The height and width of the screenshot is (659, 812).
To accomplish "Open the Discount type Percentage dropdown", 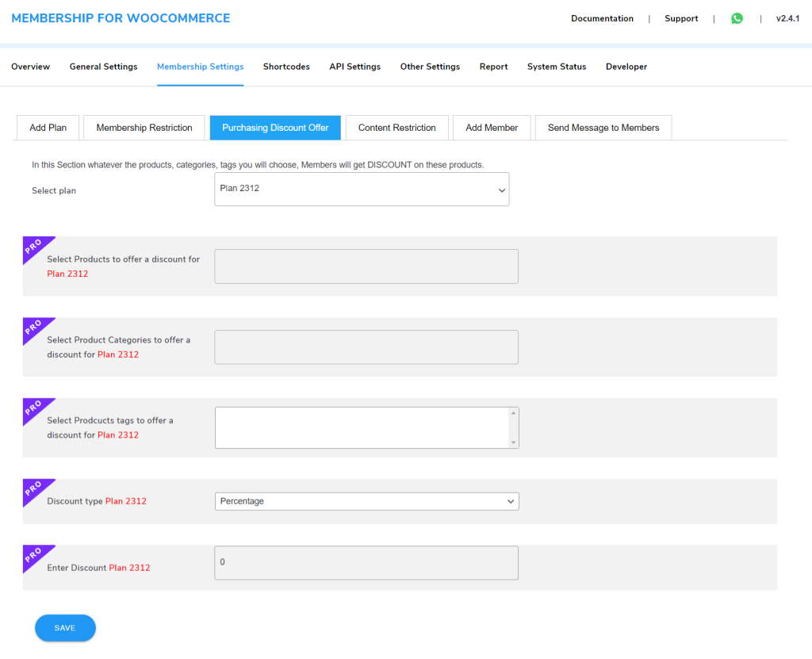I will pos(366,501).
